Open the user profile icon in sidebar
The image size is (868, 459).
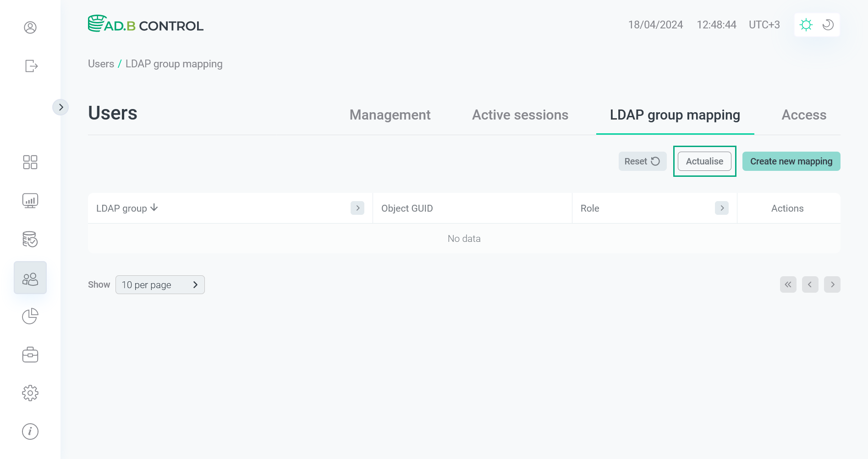(x=30, y=27)
